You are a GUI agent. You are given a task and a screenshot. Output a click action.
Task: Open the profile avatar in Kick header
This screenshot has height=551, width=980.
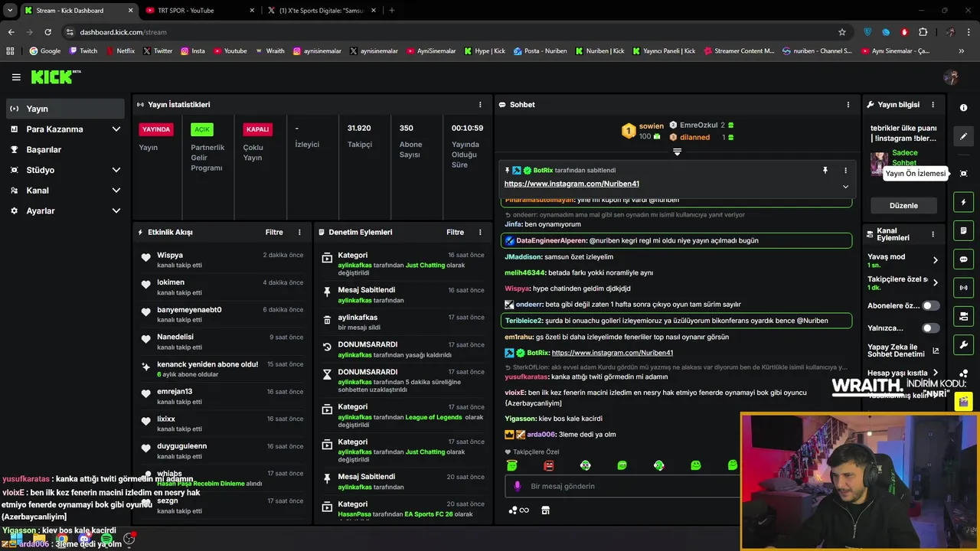(951, 77)
